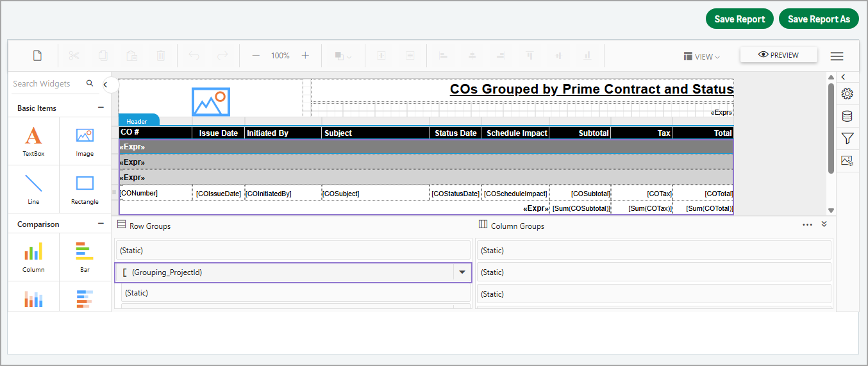The height and width of the screenshot is (366, 868).
Task: Click the Save Report button
Action: point(739,19)
